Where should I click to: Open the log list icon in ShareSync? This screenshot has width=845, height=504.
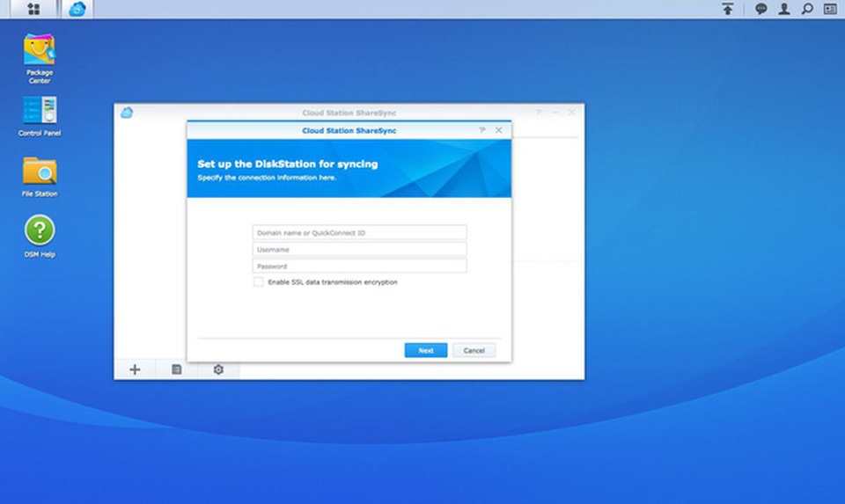point(176,369)
